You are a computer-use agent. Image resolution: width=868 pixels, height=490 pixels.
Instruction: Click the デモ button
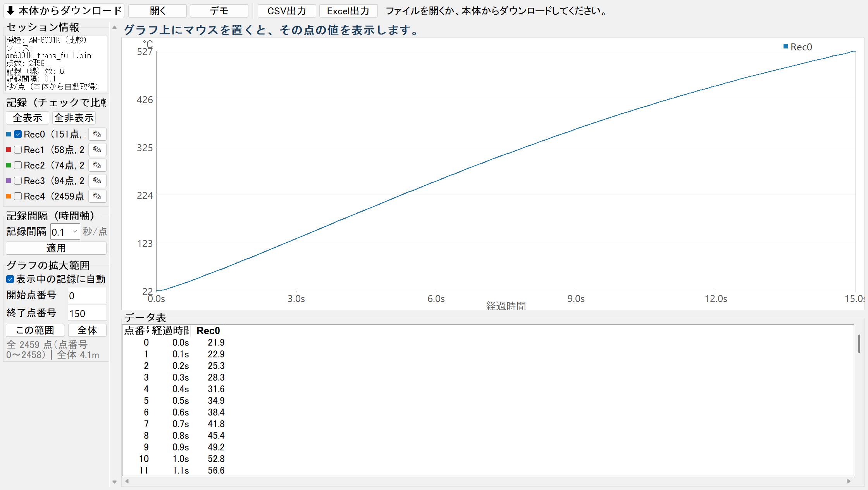(x=219, y=11)
